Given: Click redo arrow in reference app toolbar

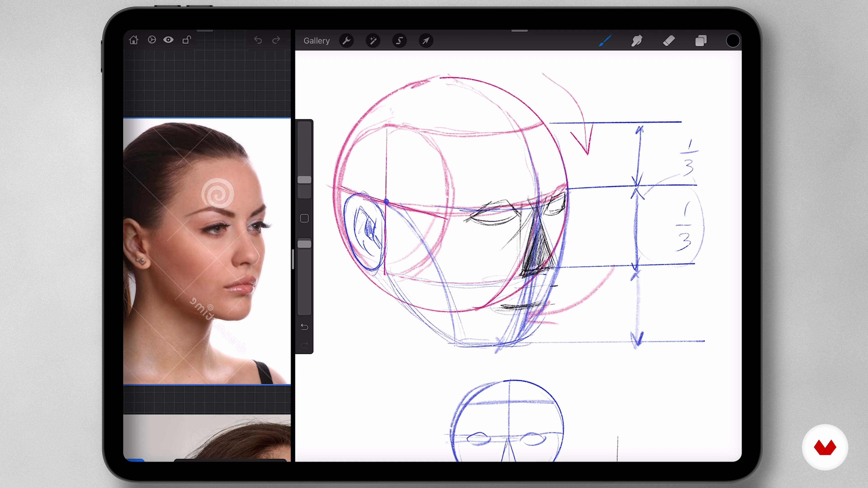Looking at the screenshot, I should point(276,40).
